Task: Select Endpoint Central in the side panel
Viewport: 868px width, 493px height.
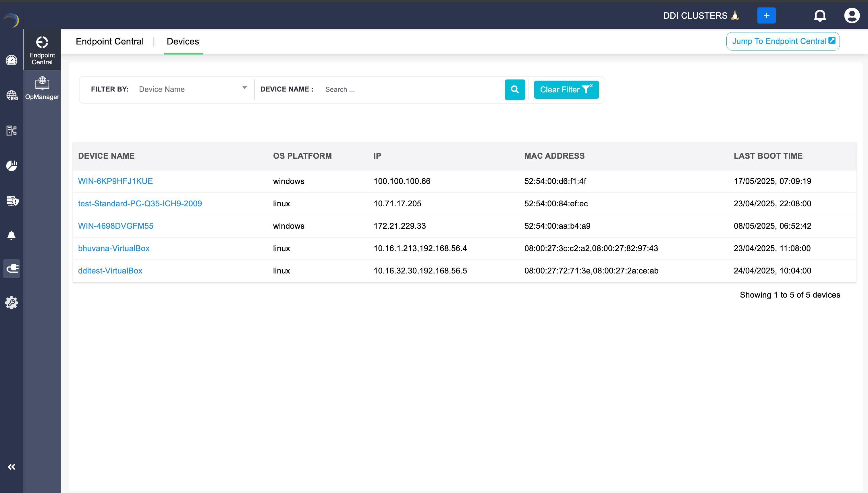Action: coord(42,50)
